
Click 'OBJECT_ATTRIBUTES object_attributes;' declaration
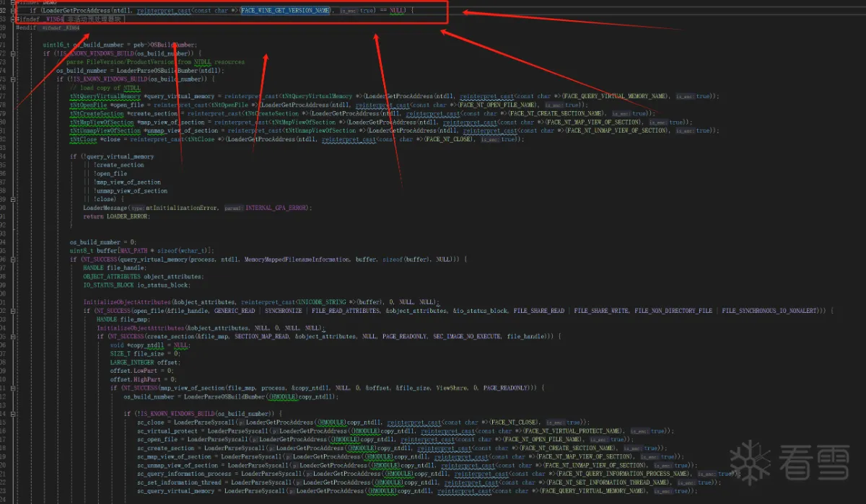point(144,276)
